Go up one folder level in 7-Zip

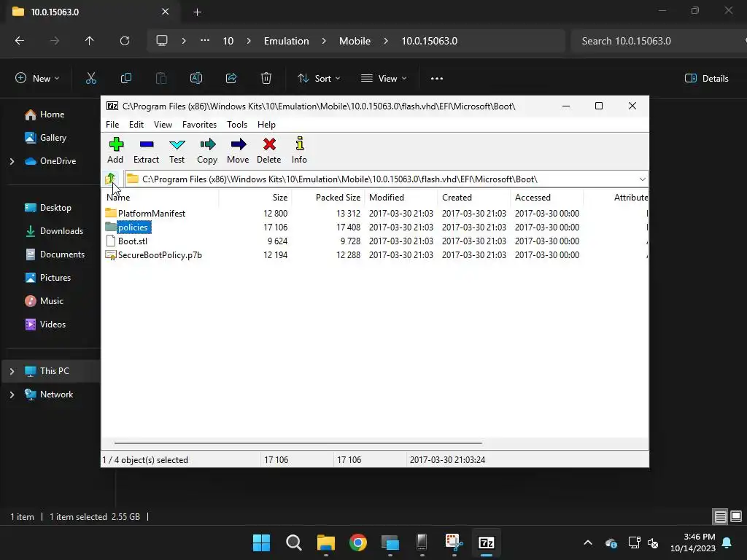[x=110, y=179]
